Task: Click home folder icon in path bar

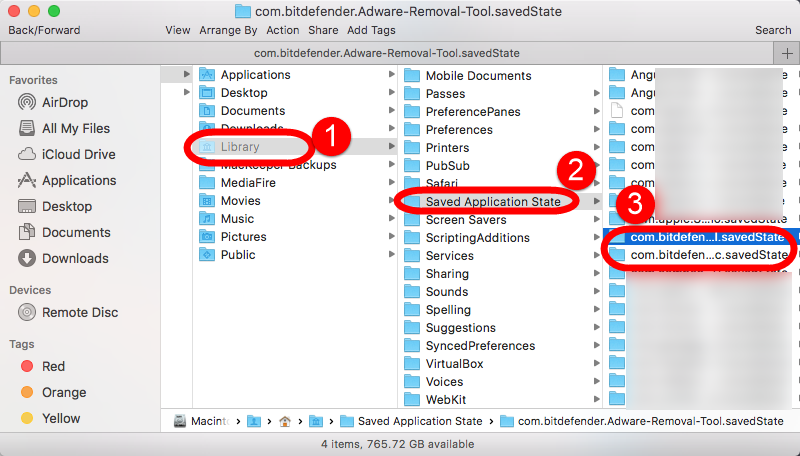Action: [x=285, y=421]
